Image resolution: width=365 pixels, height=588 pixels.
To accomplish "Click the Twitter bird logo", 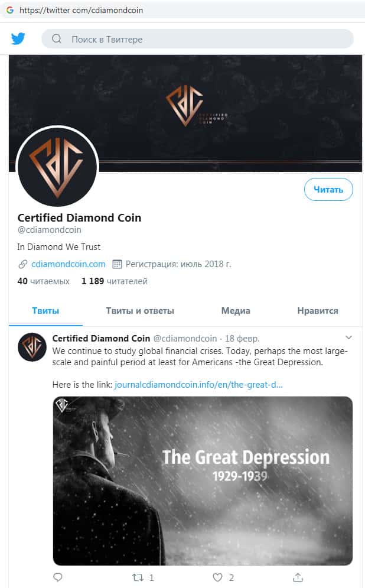I will point(18,38).
